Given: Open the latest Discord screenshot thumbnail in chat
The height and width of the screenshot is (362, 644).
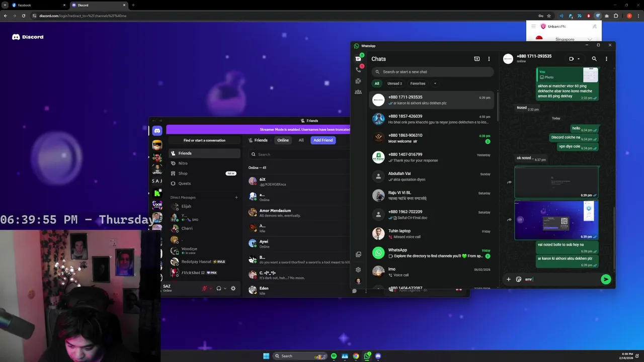Looking at the screenshot, I should tap(556, 220).
